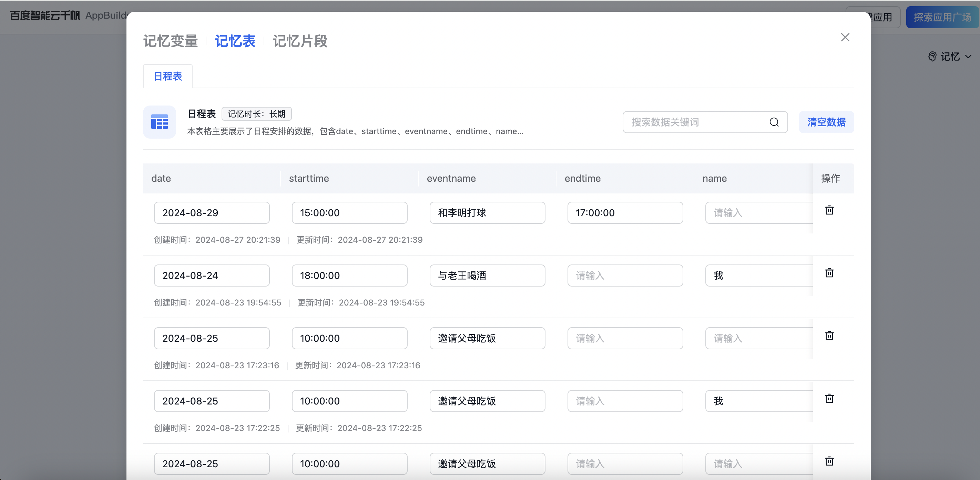Click the 记忆时长：长期 tag
980x480 pixels.
[256, 114]
